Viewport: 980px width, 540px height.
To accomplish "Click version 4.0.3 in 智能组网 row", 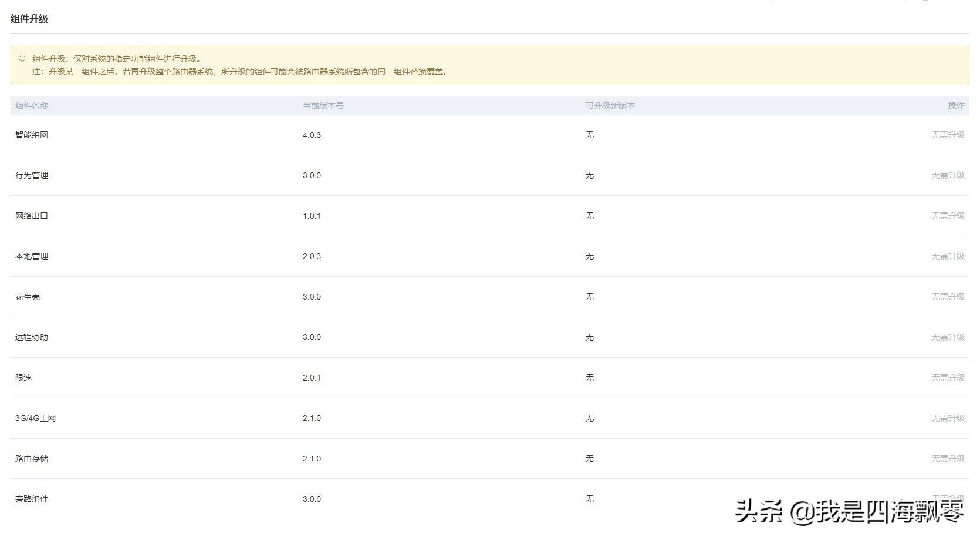I will tap(312, 135).
